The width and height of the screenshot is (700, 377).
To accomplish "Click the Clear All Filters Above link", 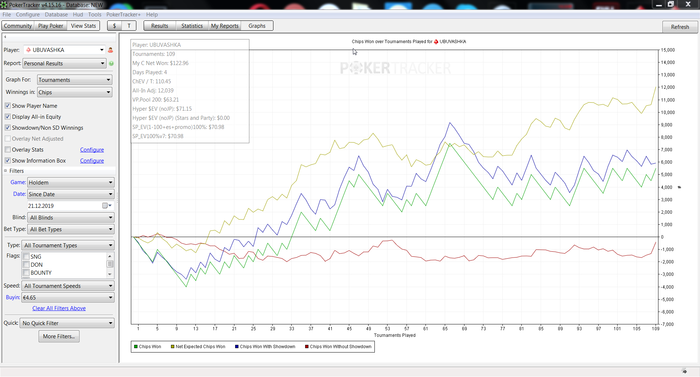I will (x=59, y=309).
